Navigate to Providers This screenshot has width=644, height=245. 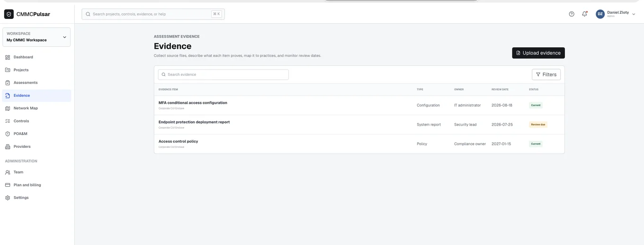(x=36, y=147)
